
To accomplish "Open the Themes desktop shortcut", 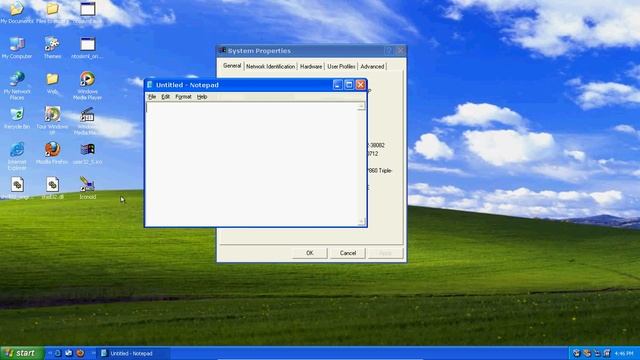I will (52, 47).
